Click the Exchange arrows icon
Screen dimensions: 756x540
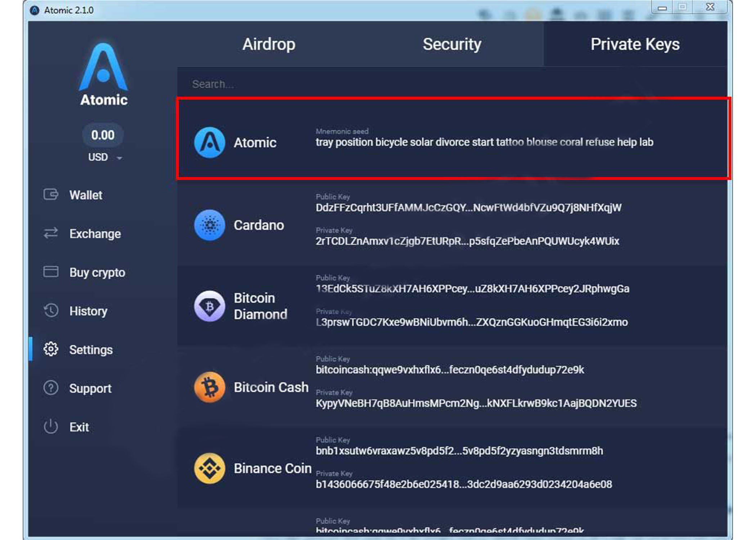click(x=51, y=233)
